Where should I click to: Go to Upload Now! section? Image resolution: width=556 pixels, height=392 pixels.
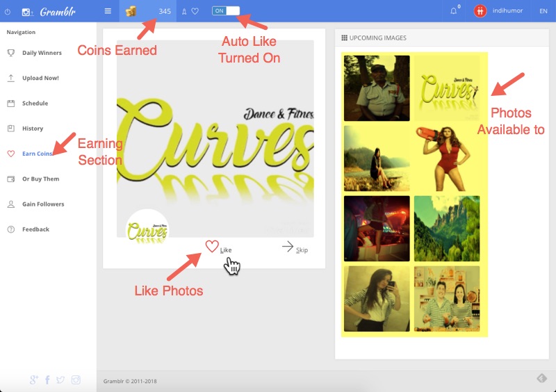(40, 78)
